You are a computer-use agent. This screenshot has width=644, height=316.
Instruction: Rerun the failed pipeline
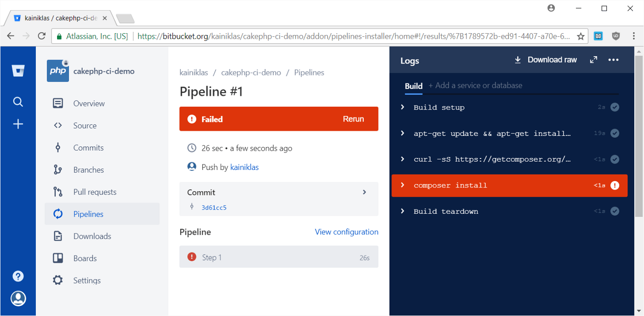coord(353,118)
